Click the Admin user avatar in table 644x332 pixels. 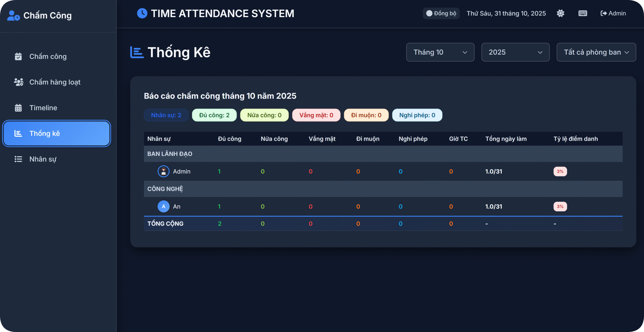click(164, 172)
